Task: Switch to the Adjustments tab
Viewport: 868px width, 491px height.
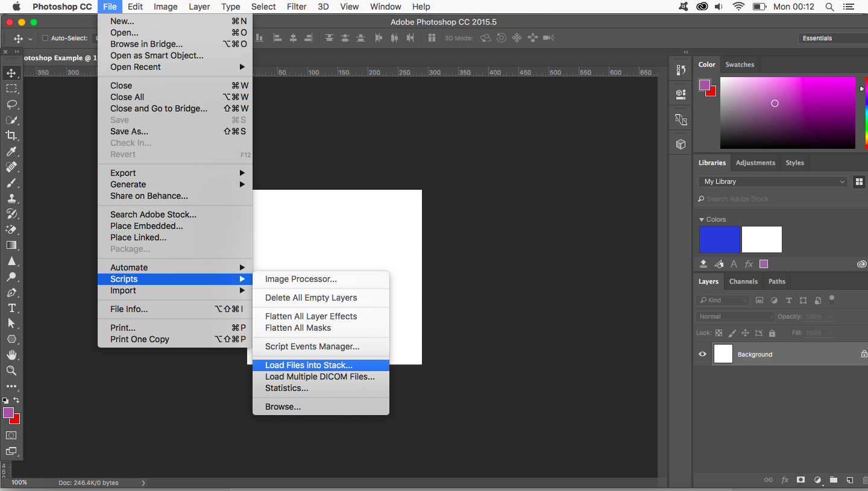Action: (x=755, y=163)
